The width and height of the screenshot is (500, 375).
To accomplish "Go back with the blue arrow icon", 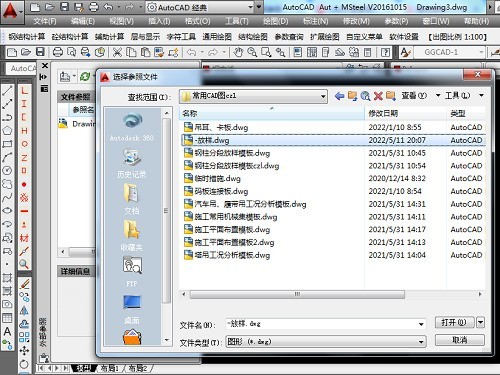I will point(339,96).
